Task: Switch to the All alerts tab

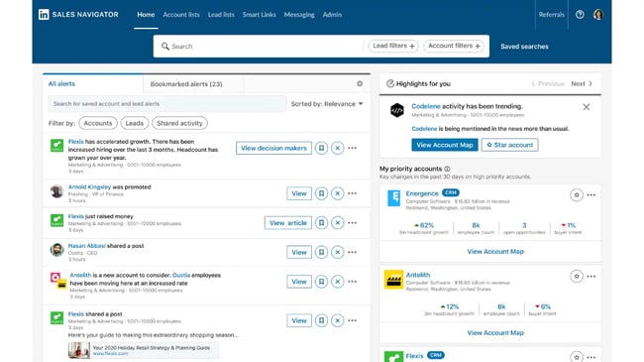Action: pyautogui.click(x=93, y=84)
